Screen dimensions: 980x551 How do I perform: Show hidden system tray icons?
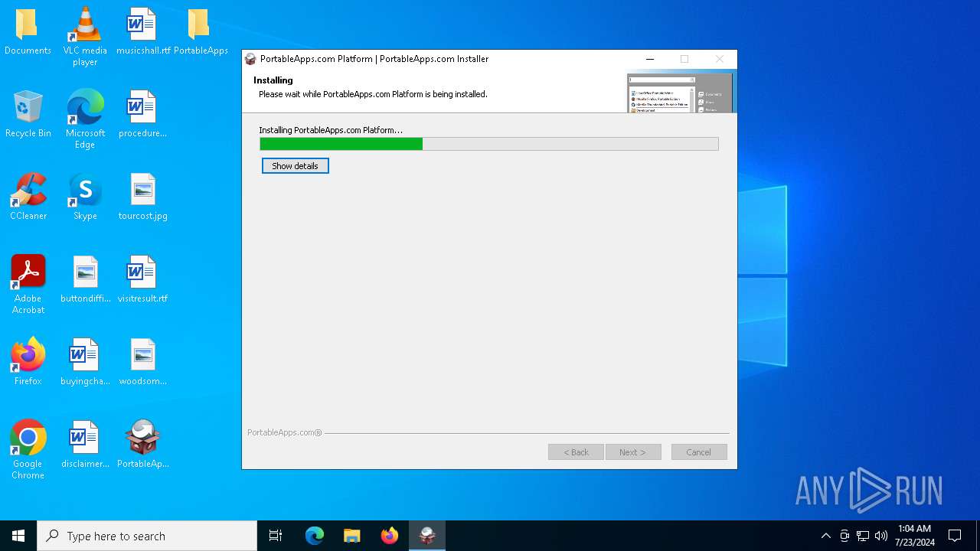click(x=825, y=536)
